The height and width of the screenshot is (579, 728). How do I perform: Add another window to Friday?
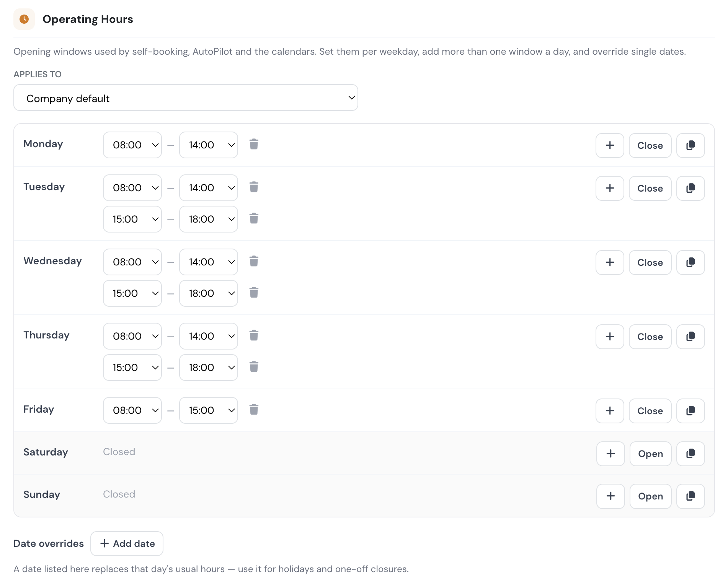pyautogui.click(x=610, y=411)
